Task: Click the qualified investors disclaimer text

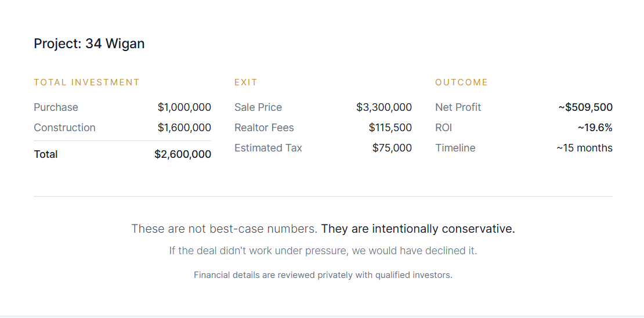Action: click(x=323, y=275)
